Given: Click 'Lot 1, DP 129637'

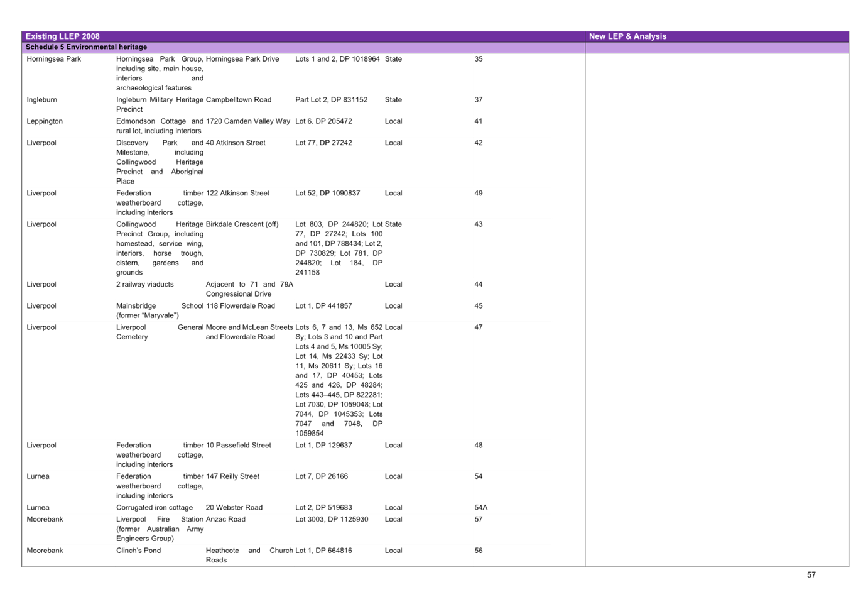Looking at the screenshot, I should [323, 446].
